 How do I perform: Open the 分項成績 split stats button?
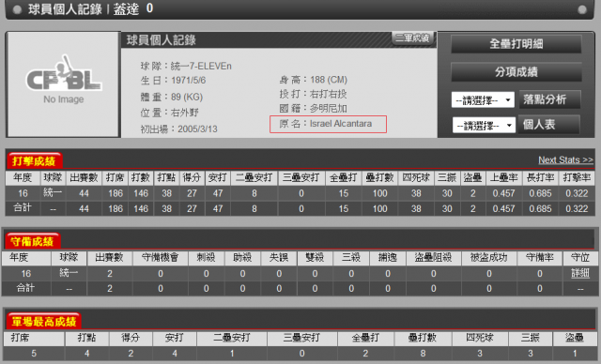coord(516,72)
